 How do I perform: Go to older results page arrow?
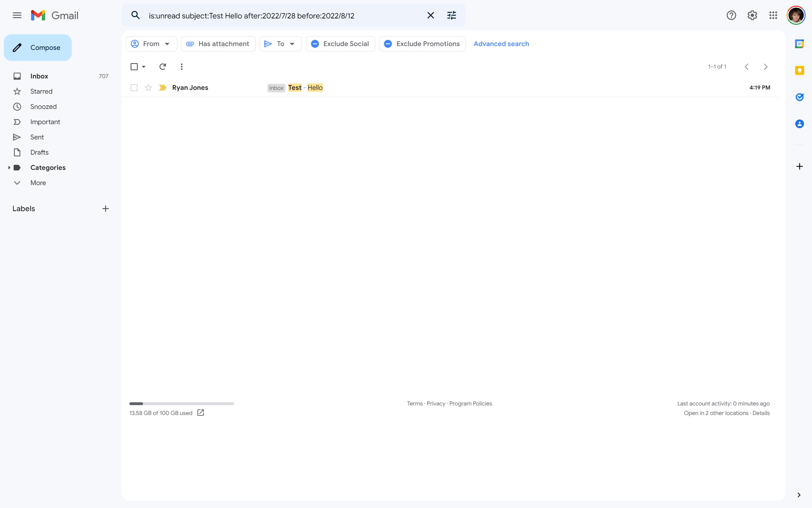point(765,67)
